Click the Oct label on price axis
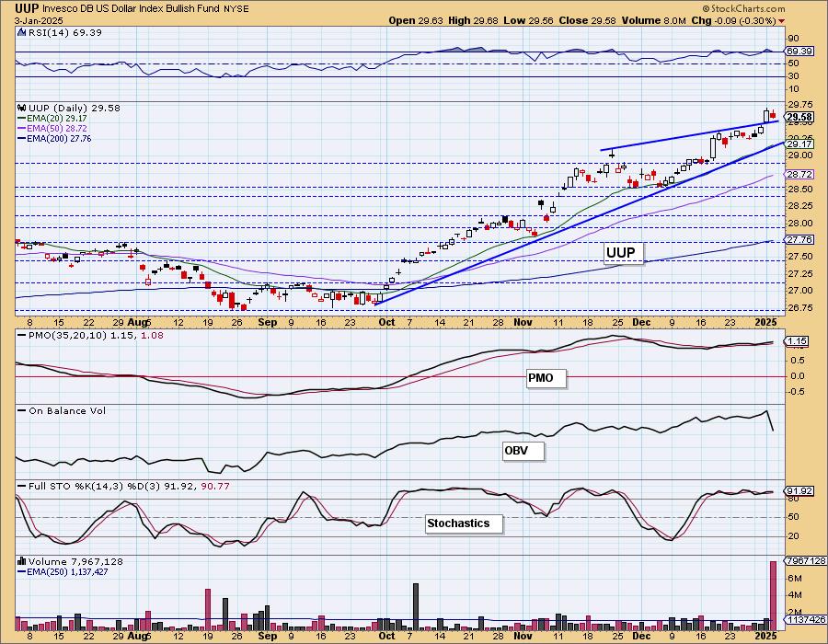 pos(387,322)
